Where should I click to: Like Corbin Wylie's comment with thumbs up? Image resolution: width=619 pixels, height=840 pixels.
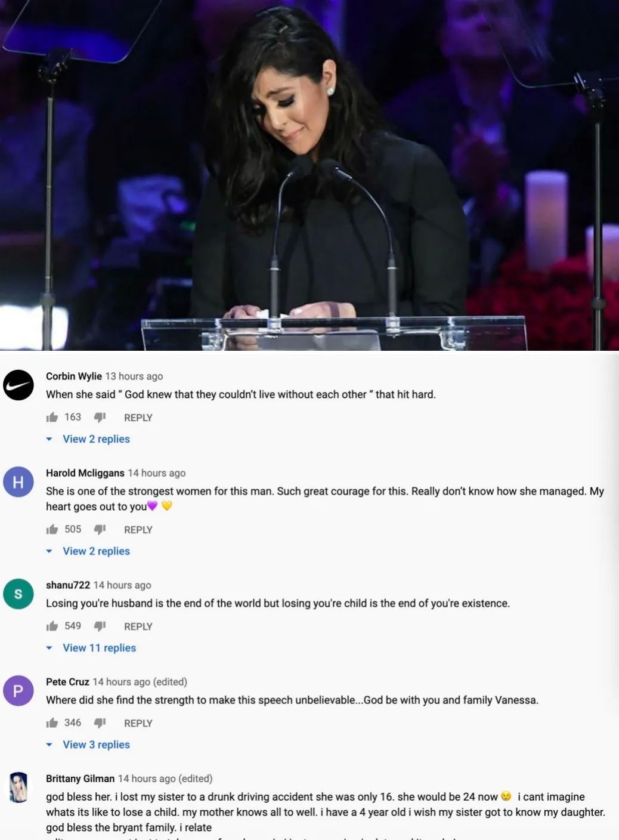coord(52,417)
